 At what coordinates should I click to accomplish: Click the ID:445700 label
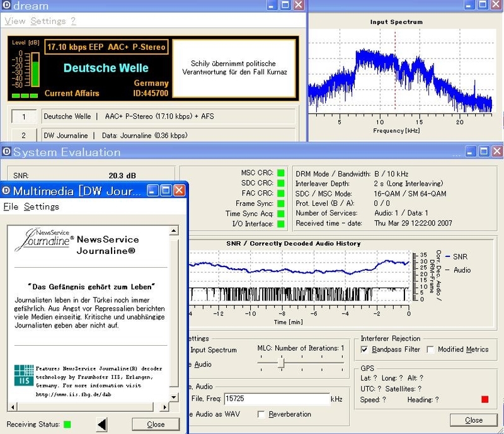pos(151,93)
